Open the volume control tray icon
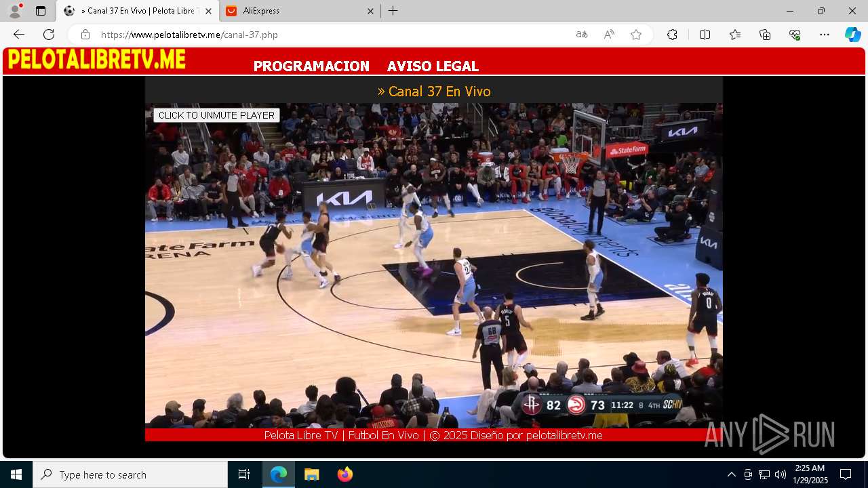 781,474
